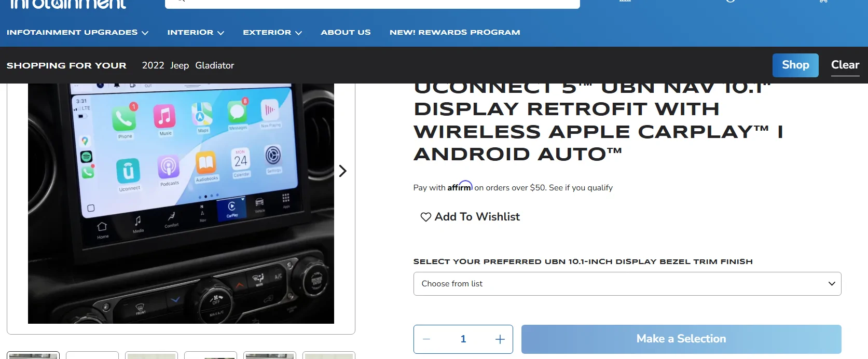Click the Infotainment site logo
Screen dimensions: 868x359
pos(68,4)
